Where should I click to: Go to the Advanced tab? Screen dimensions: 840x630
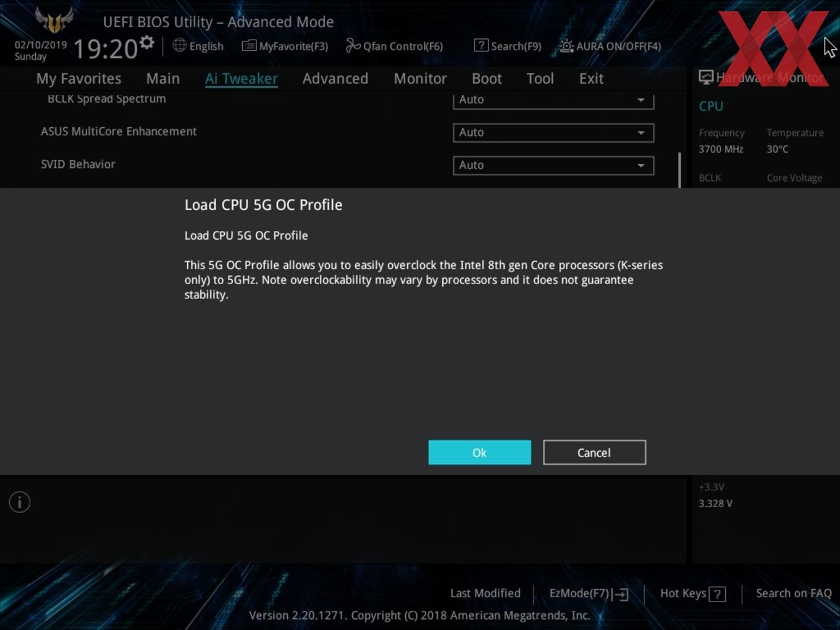[335, 78]
